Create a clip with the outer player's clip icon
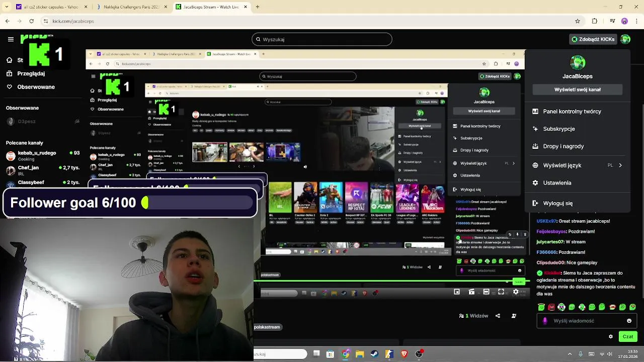 471,292
